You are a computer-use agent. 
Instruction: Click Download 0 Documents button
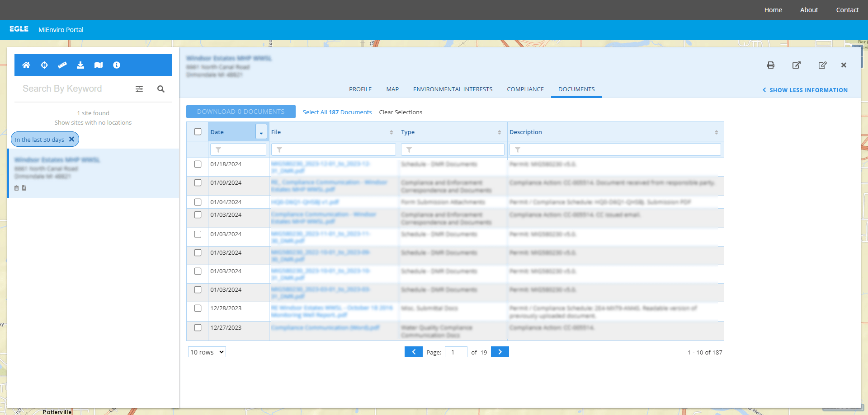[x=241, y=112]
